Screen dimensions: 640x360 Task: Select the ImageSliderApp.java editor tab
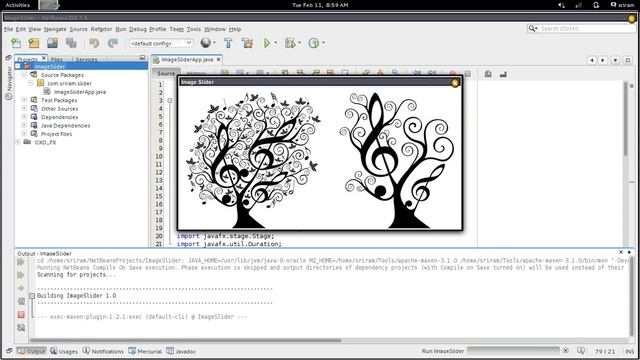pyautogui.click(x=187, y=60)
